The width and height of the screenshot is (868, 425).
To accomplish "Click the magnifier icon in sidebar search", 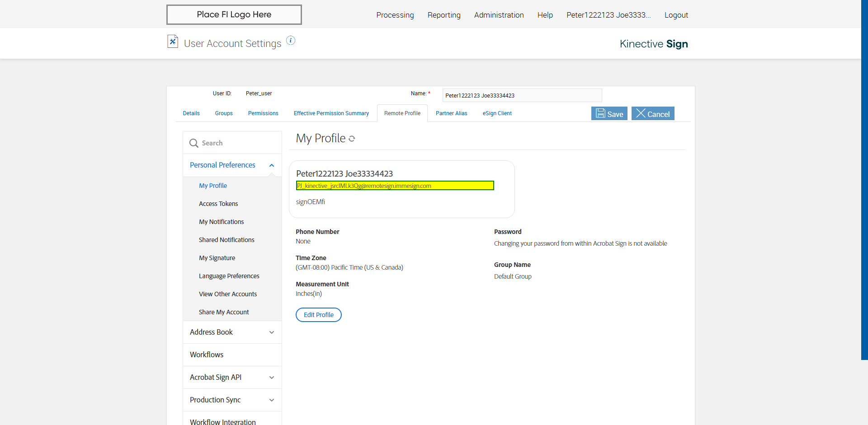I will point(194,143).
